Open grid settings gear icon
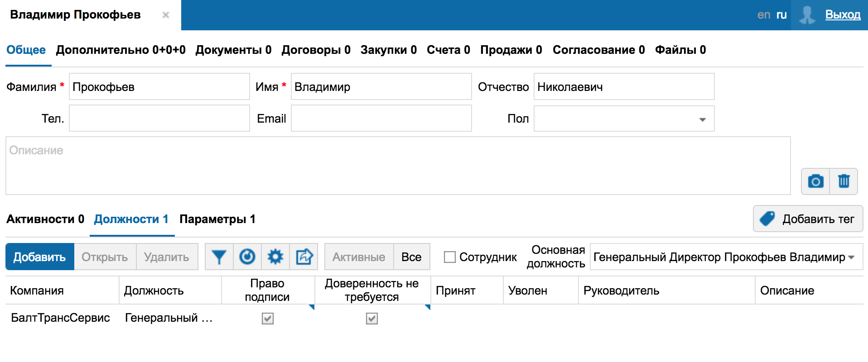The image size is (868, 362). coord(275,257)
